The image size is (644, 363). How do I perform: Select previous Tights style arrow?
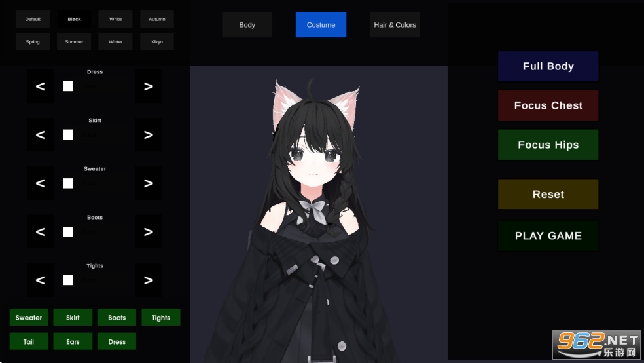(40, 280)
